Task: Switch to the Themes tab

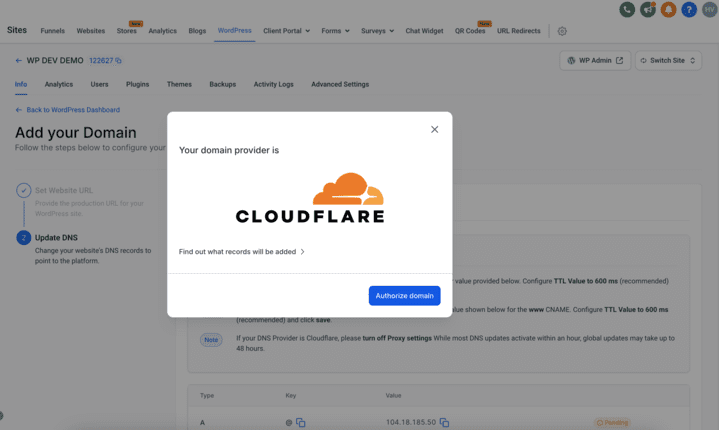Action: pos(179,84)
